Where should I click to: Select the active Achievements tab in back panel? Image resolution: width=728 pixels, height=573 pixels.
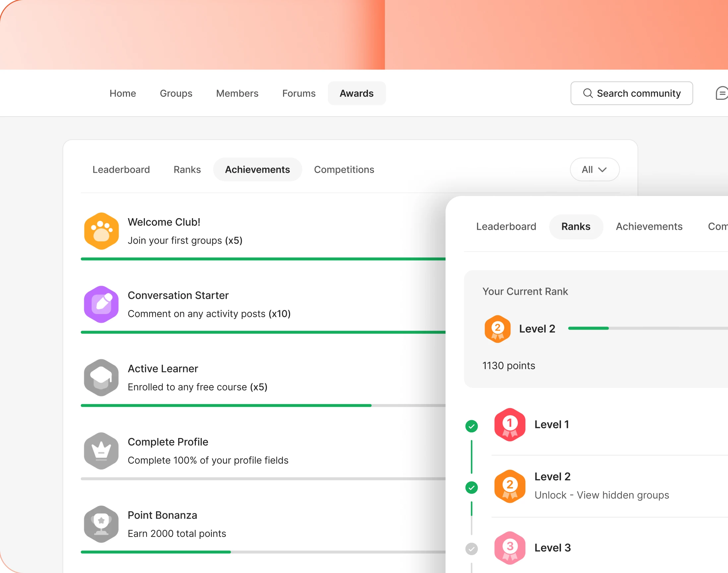pyautogui.click(x=258, y=169)
